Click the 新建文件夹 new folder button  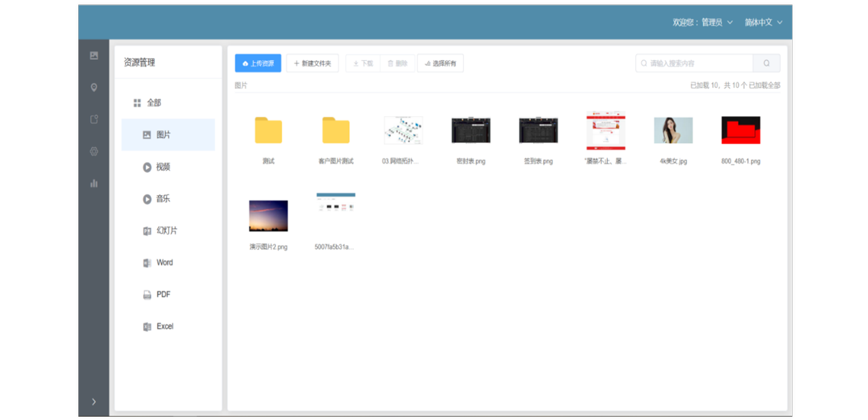click(x=313, y=63)
